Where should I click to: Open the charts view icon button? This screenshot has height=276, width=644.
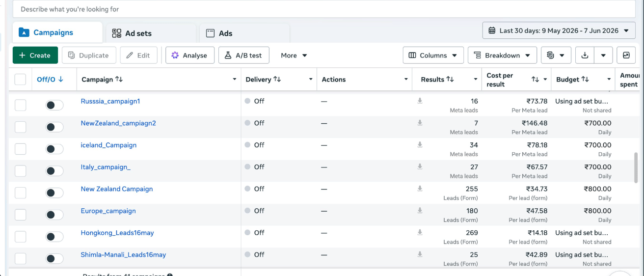(x=626, y=55)
